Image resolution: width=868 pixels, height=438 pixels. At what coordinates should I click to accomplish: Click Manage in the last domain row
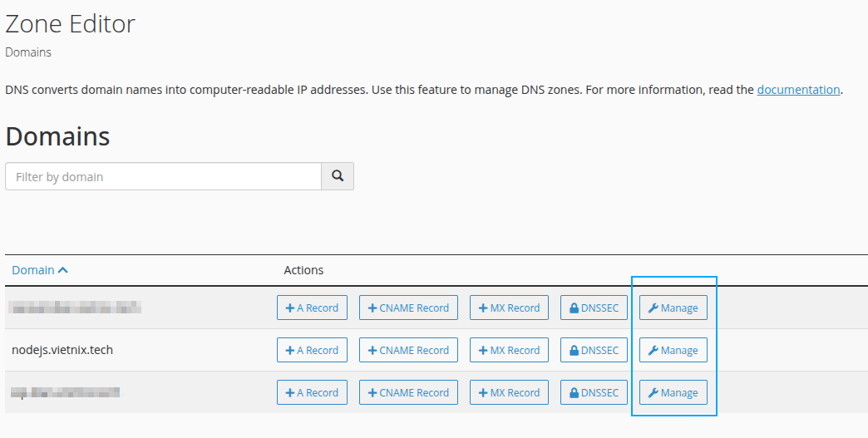click(673, 392)
